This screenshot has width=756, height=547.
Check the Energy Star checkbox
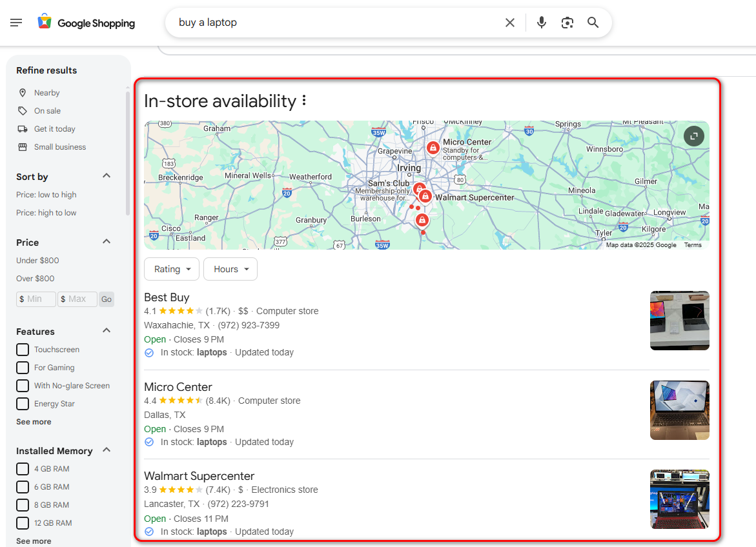[x=23, y=404]
